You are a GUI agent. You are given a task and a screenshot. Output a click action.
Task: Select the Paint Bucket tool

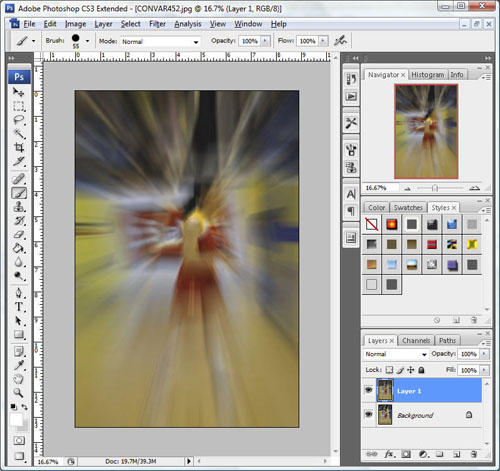(18, 248)
